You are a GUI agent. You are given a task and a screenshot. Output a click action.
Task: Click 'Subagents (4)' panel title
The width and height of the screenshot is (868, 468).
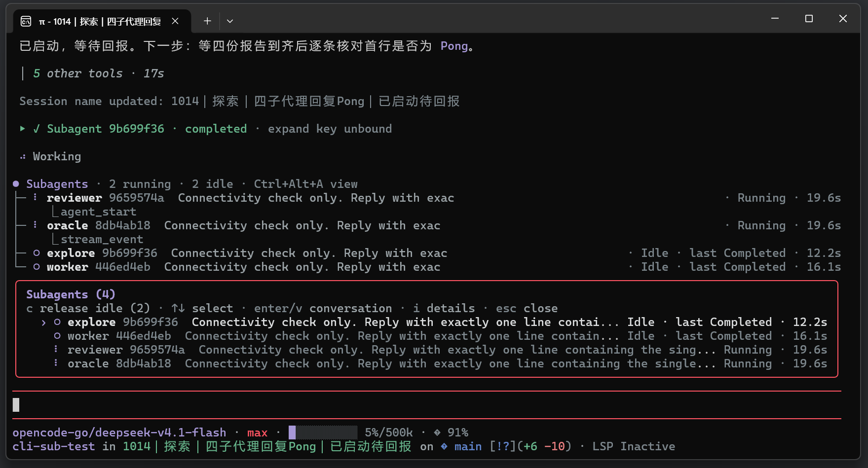point(71,294)
